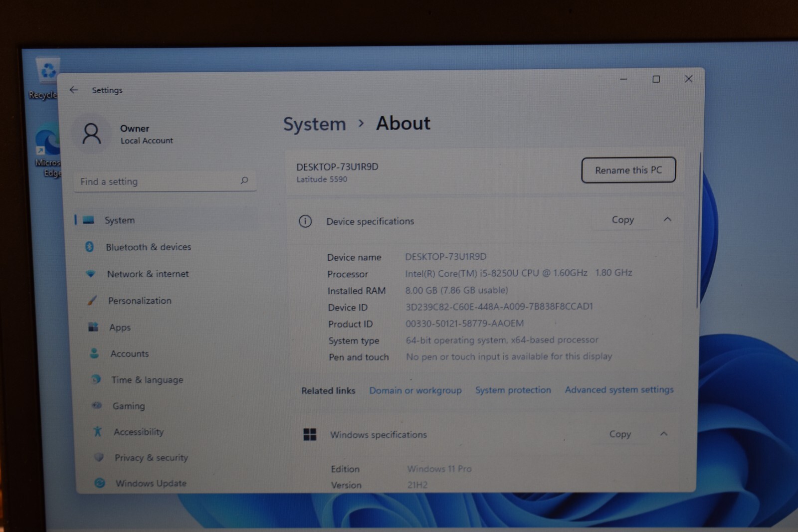Click the Windows logo beside Windows specifications

click(310, 434)
